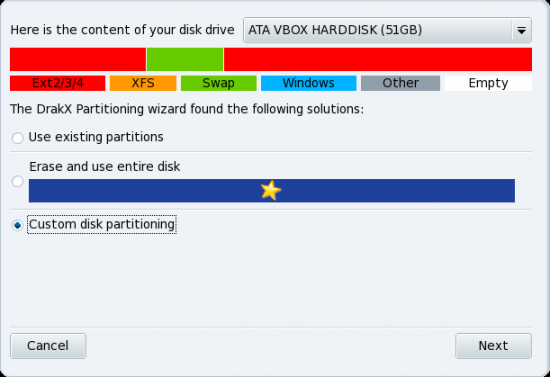The image size is (550, 377).
Task: Click the gold star icon on blue bar
Action: click(270, 190)
